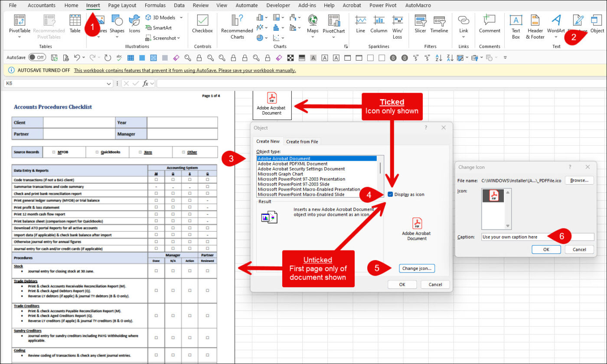Open the Name Box dropdown showing K6
Screen dimensions: 607x364
[x=109, y=83]
